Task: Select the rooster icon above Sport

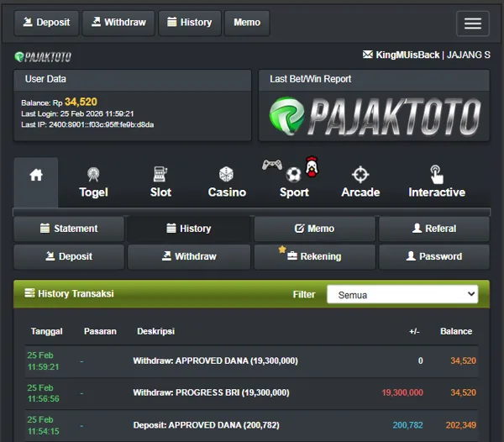Action: click(312, 166)
